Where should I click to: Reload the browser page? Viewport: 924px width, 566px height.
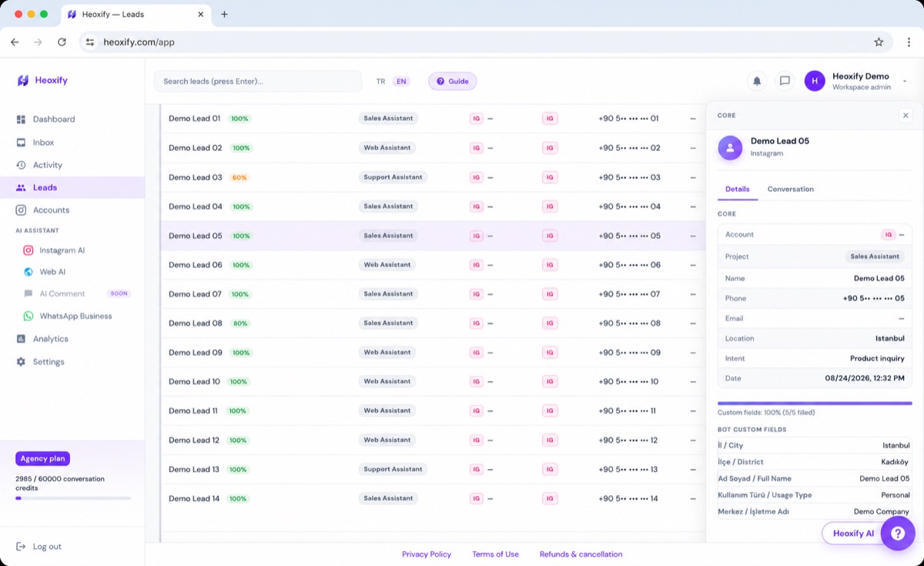[x=62, y=42]
